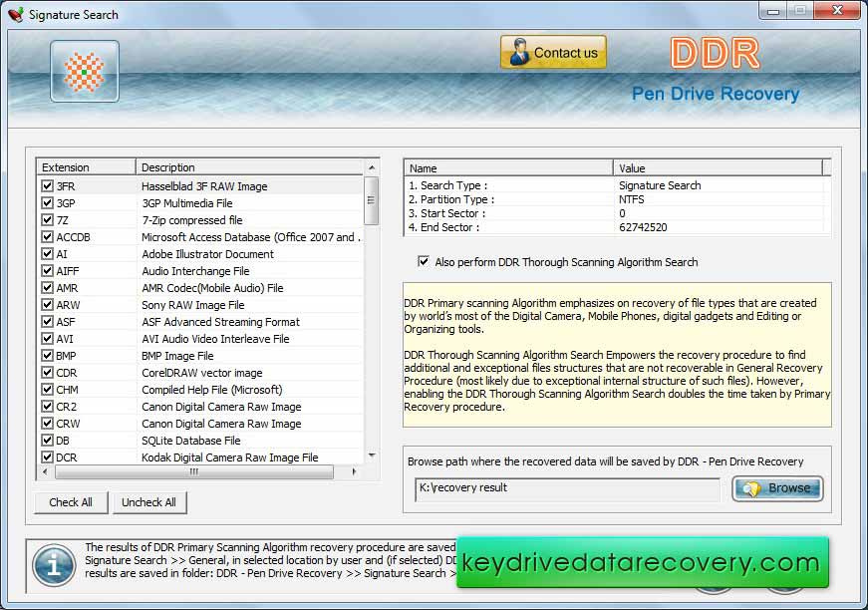Toggle the CHM extension checkbox

[48, 389]
